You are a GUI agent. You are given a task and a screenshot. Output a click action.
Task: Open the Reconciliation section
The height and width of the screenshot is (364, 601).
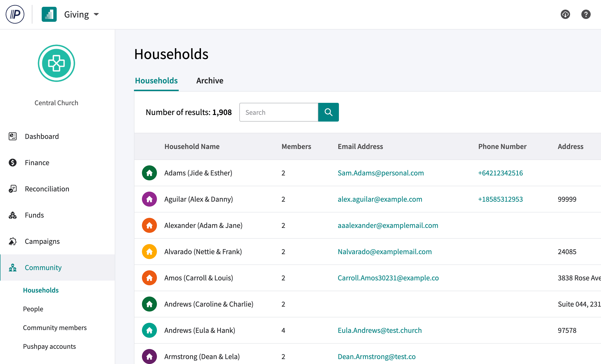click(47, 189)
